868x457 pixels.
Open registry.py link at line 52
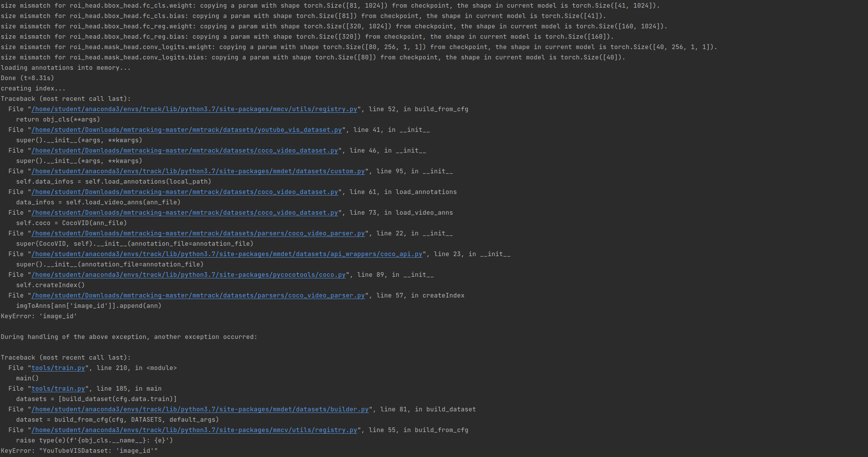pos(194,109)
